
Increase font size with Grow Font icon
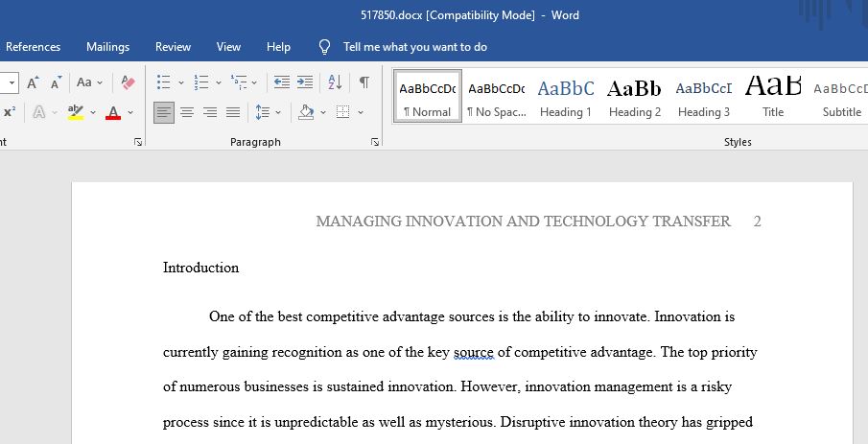coord(33,83)
